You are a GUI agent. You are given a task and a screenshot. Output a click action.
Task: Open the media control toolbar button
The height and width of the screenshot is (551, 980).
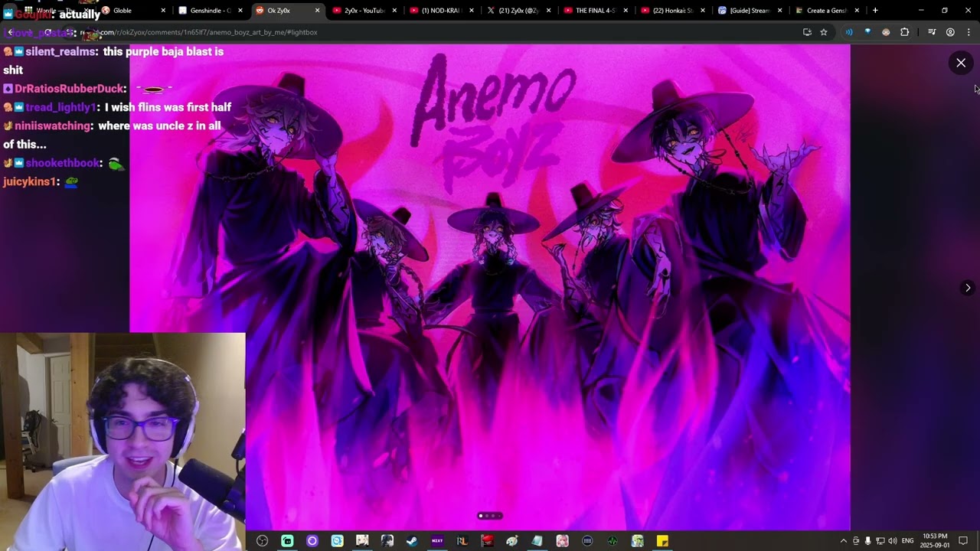pos(932,32)
